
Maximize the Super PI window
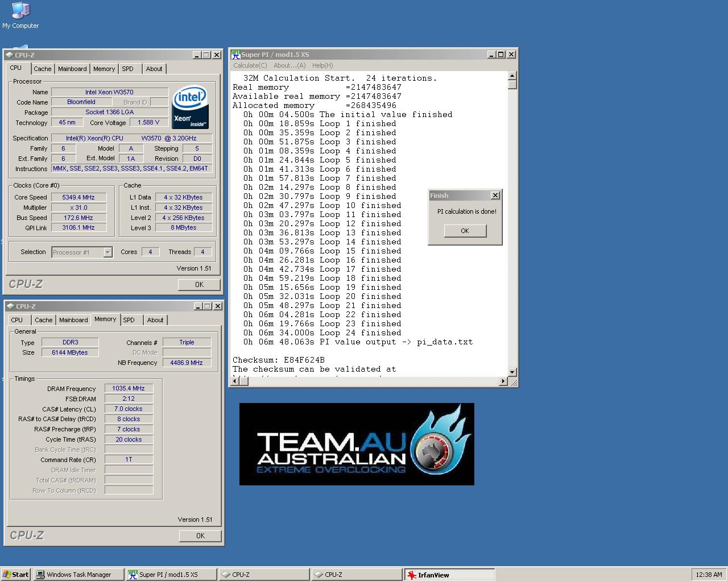(500, 55)
